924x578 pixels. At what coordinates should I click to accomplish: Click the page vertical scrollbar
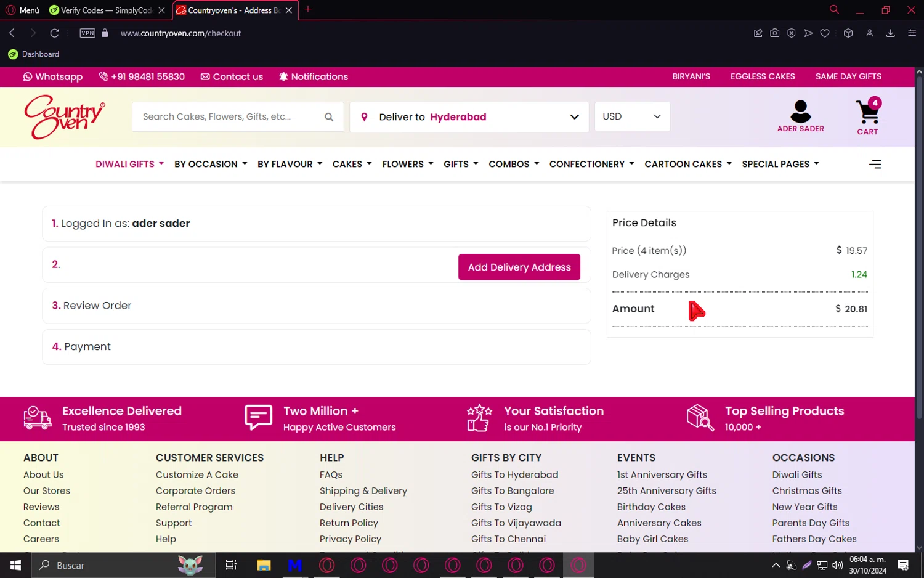tap(919, 246)
